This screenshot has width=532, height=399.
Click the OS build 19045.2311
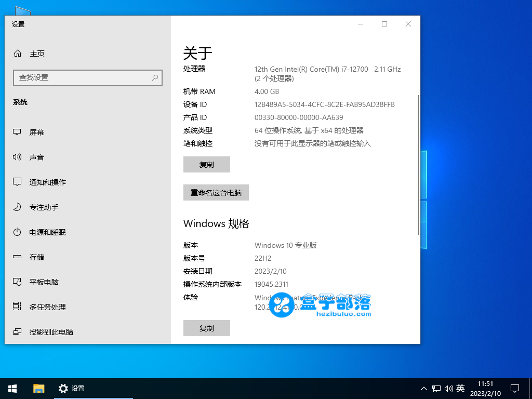[271, 284]
